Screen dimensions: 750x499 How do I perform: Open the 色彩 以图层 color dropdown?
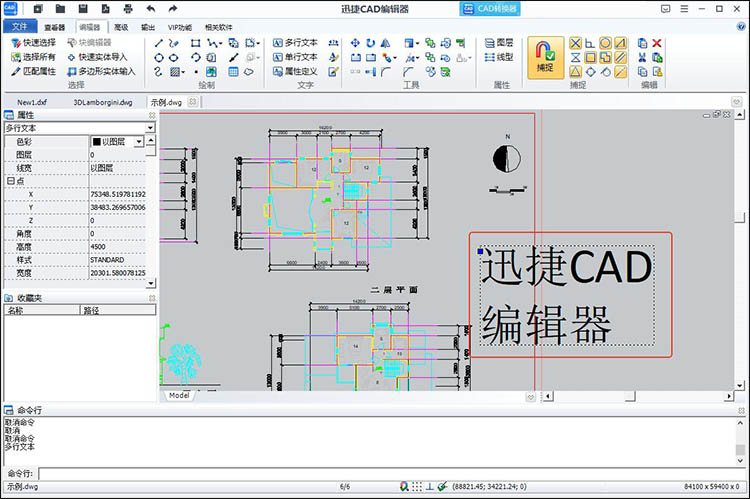click(139, 142)
